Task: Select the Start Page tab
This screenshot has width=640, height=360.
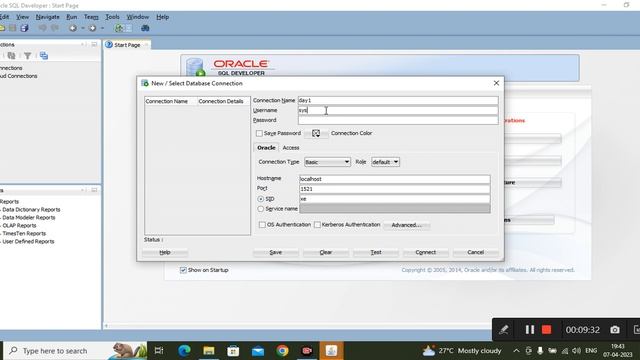Action: 127,45
